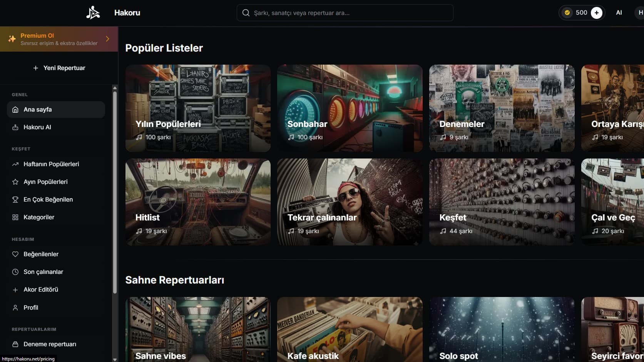The height and width of the screenshot is (362, 644).
Task: Click music note icon on Yılın Popülerleri card
Action: 139,137
